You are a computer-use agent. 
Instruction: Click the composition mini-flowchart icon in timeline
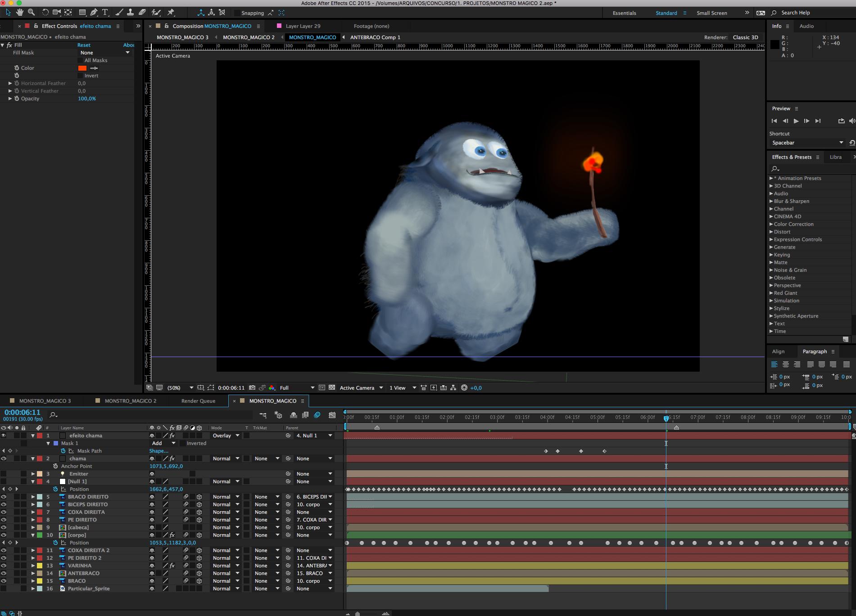click(263, 415)
